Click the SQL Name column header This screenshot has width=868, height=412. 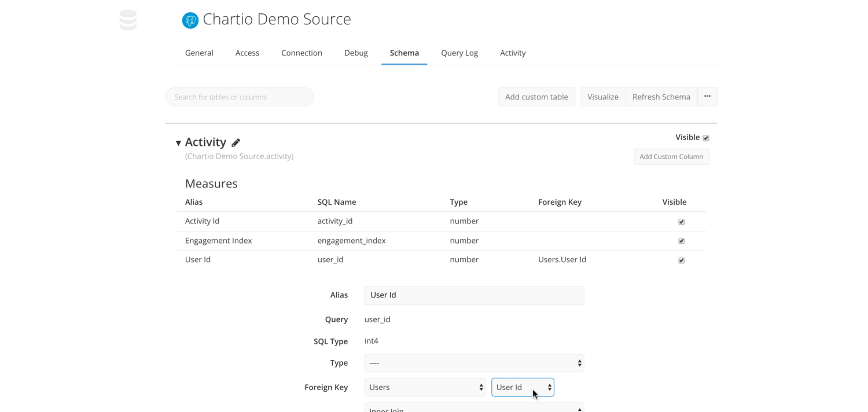pos(337,202)
